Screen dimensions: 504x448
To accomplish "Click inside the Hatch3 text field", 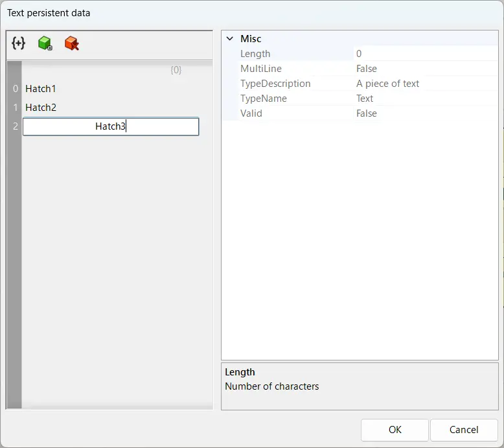I will pos(110,126).
